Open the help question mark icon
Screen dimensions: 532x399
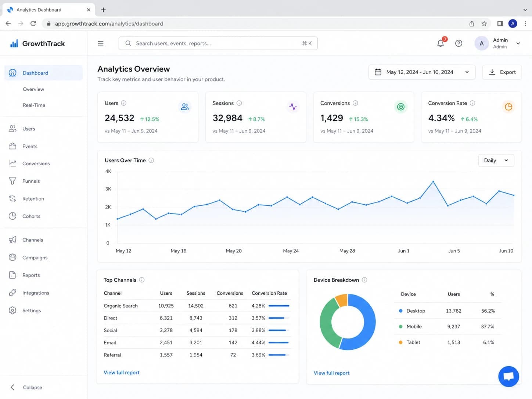[x=459, y=43]
